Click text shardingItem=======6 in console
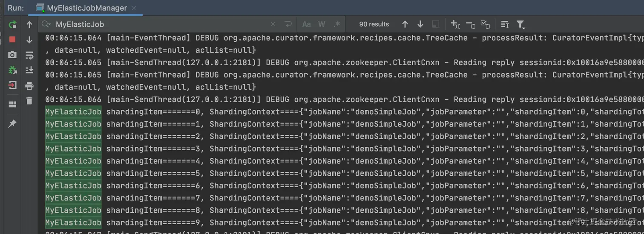The height and width of the screenshot is (234, 644). (x=155, y=186)
